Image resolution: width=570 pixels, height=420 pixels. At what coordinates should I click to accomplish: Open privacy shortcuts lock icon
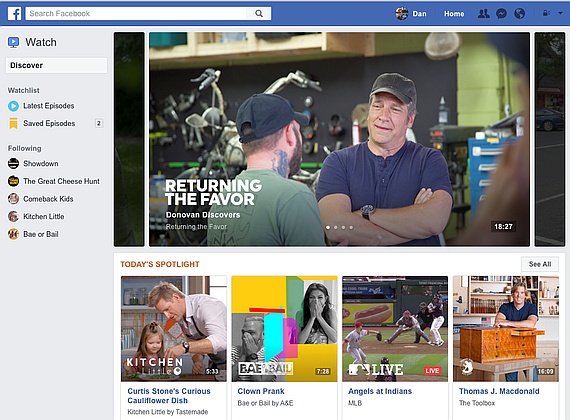546,13
